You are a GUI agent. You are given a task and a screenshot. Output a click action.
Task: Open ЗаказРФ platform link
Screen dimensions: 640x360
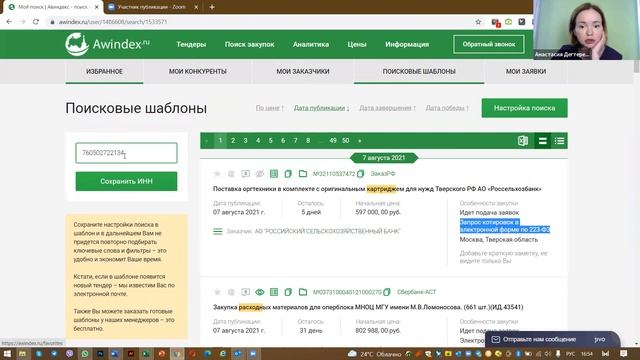pyautogui.click(x=383, y=174)
